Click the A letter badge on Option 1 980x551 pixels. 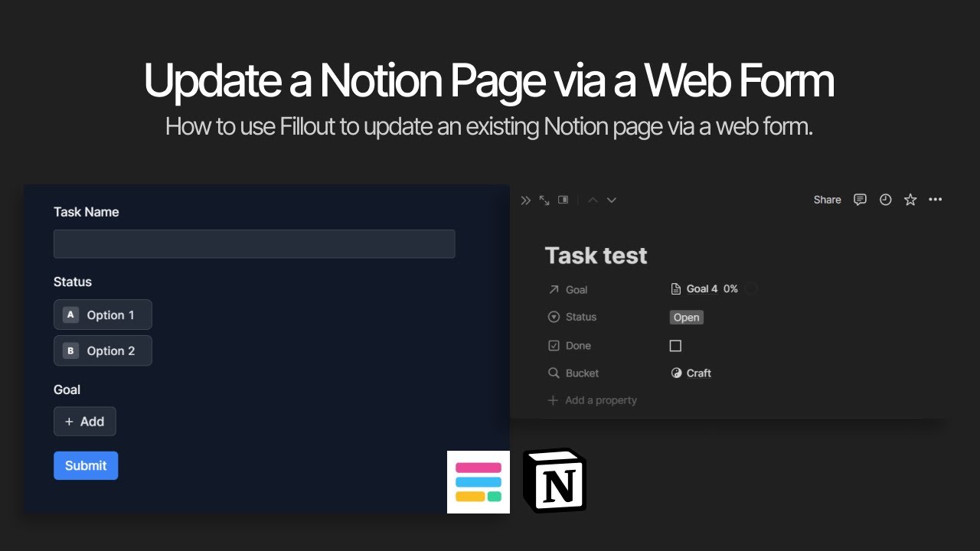pos(71,315)
